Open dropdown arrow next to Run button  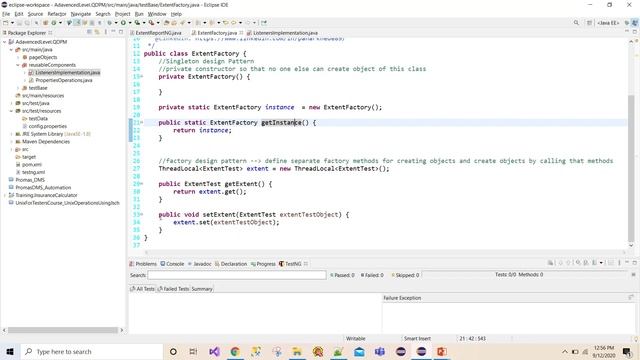130,23
